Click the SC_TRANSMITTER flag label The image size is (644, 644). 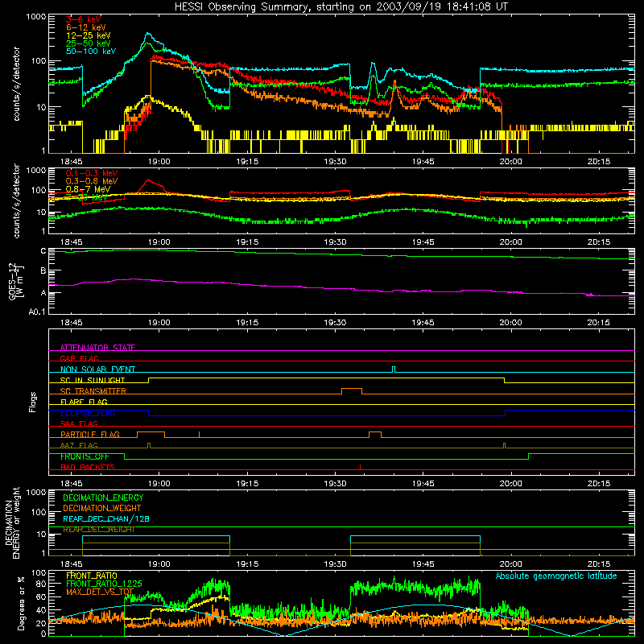pyautogui.click(x=93, y=391)
